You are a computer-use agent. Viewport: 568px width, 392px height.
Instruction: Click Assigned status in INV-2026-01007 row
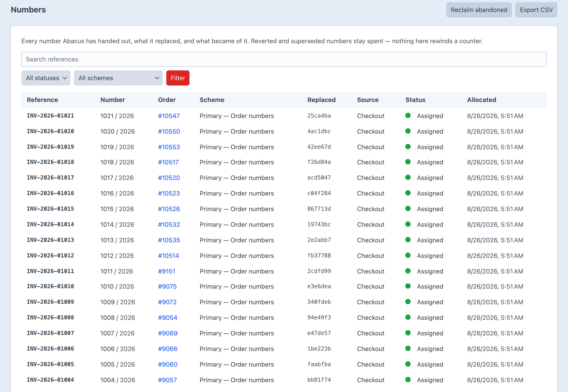(430, 333)
